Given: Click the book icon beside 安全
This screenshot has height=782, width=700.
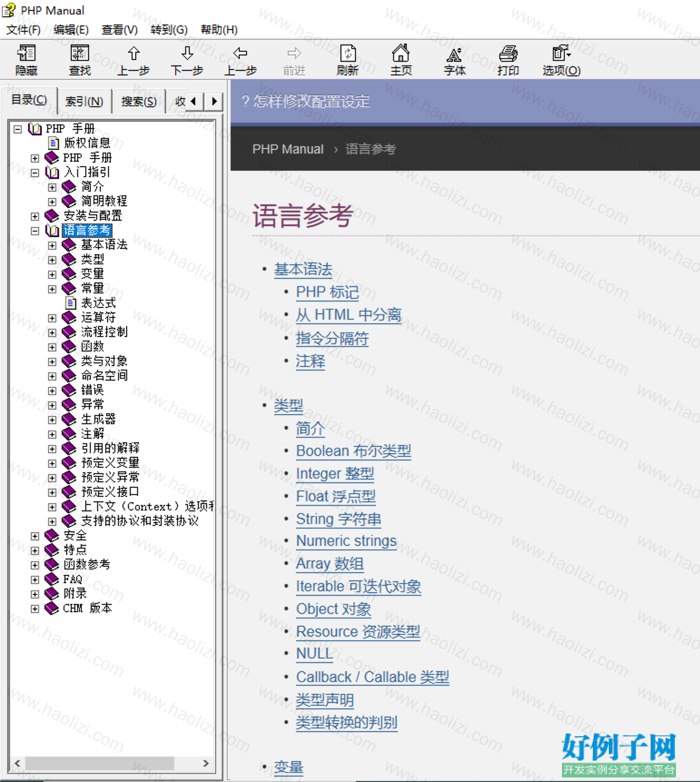Looking at the screenshot, I should (x=52, y=535).
